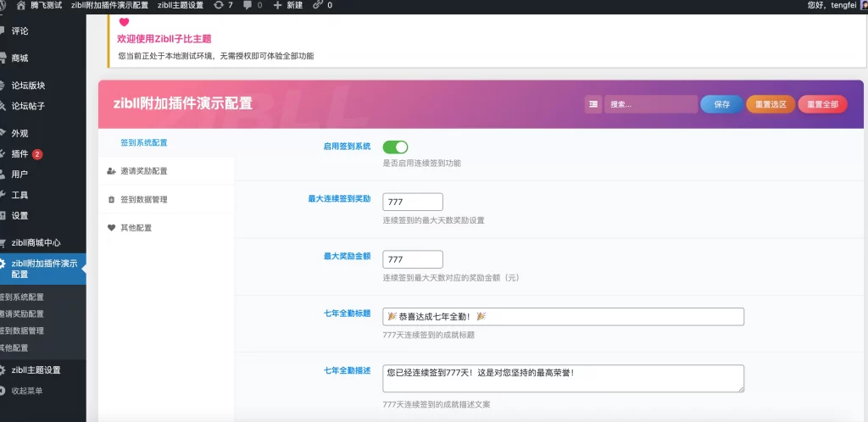Open zibll主题设置 in the admin bar
Image resolution: width=868 pixels, height=422 pixels.
[181, 5]
